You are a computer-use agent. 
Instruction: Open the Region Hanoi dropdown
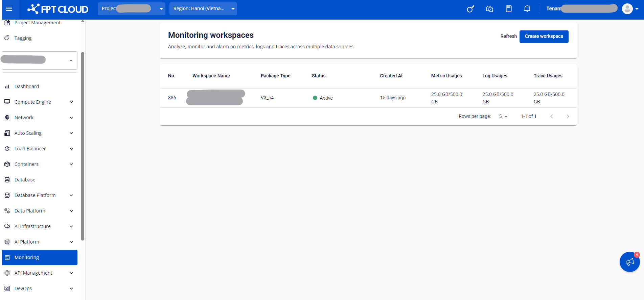pyautogui.click(x=203, y=9)
